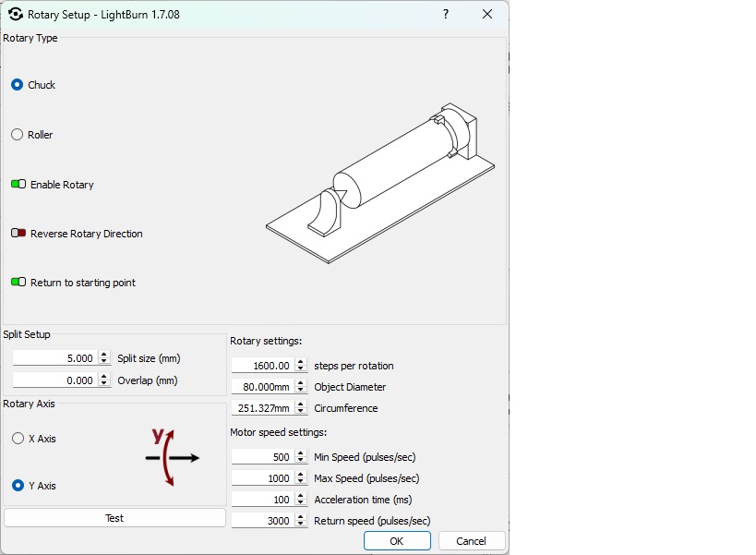The height and width of the screenshot is (555, 756).
Task: Increase Overlap value with up arrow
Action: pyautogui.click(x=103, y=377)
